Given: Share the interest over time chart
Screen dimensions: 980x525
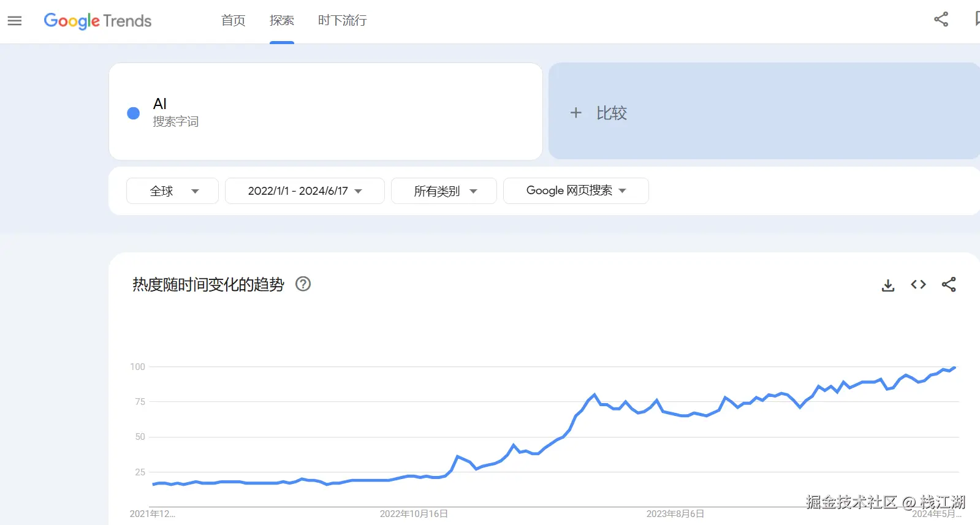Looking at the screenshot, I should tap(949, 284).
